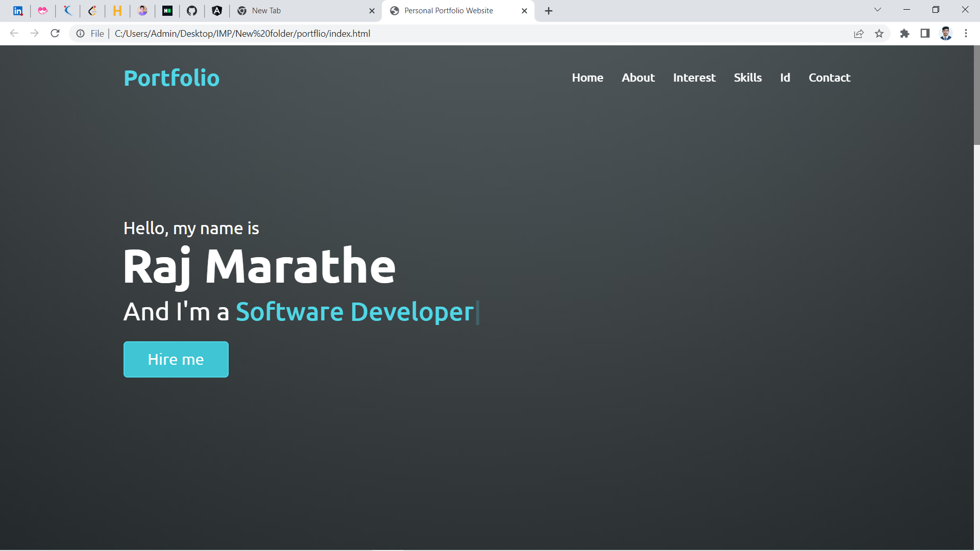Open the Id nav link
Image resolution: width=980 pixels, height=551 pixels.
[785, 78]
